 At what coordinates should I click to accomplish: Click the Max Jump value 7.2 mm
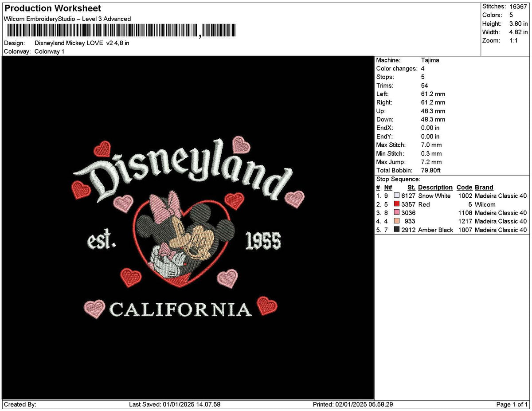pyautogui.click(x=431, y=162)
